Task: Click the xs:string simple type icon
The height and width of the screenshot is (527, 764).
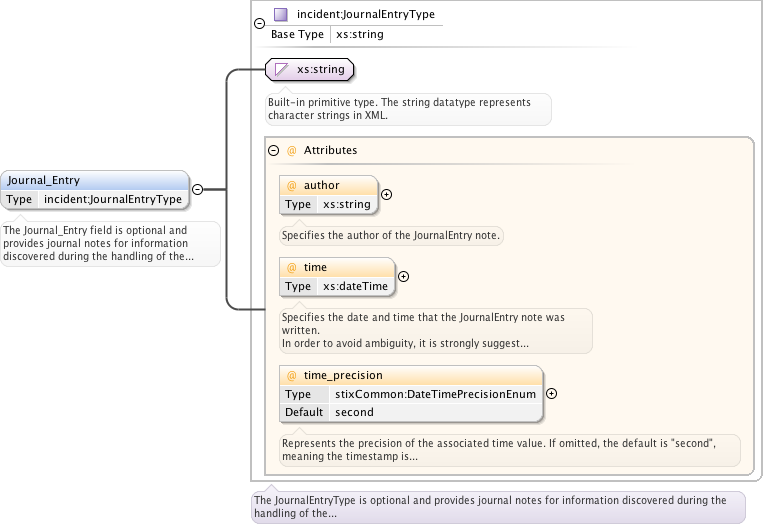Action: (x=281, y=70)
